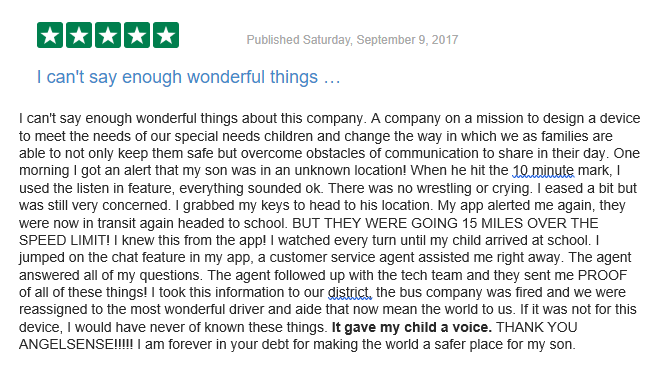Click the word 'PROOF' in review
651x375 pixels.
[x=602, y=275]
